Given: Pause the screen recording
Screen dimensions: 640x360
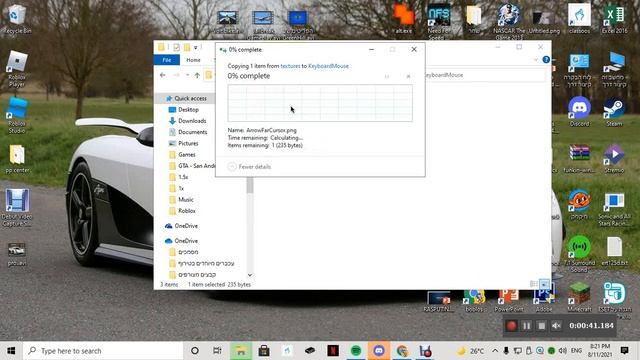Looking at the screenshot, I should pos(527,326).
